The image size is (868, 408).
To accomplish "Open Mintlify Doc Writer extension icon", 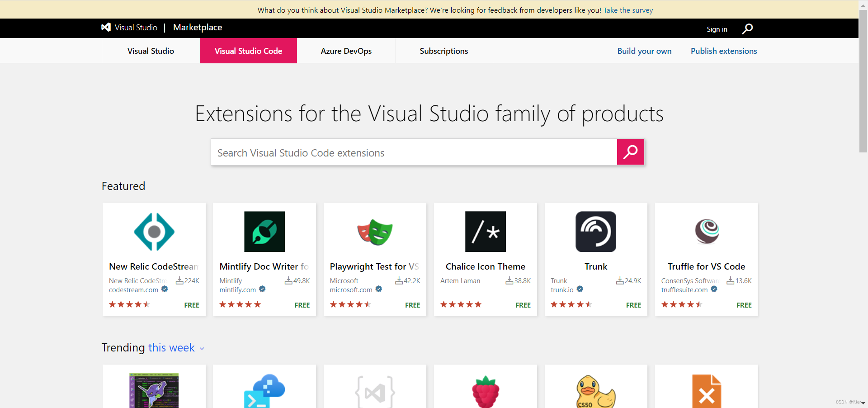I will coord(264,232).
